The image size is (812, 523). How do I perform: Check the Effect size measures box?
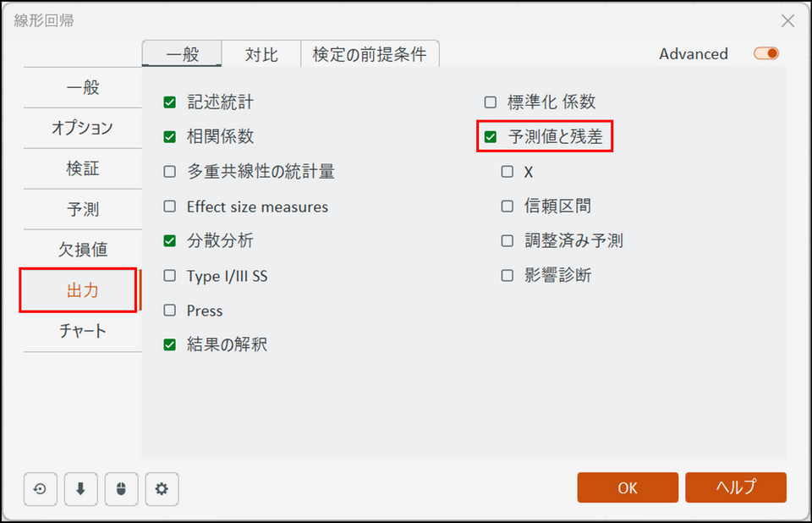click(170, 206)
